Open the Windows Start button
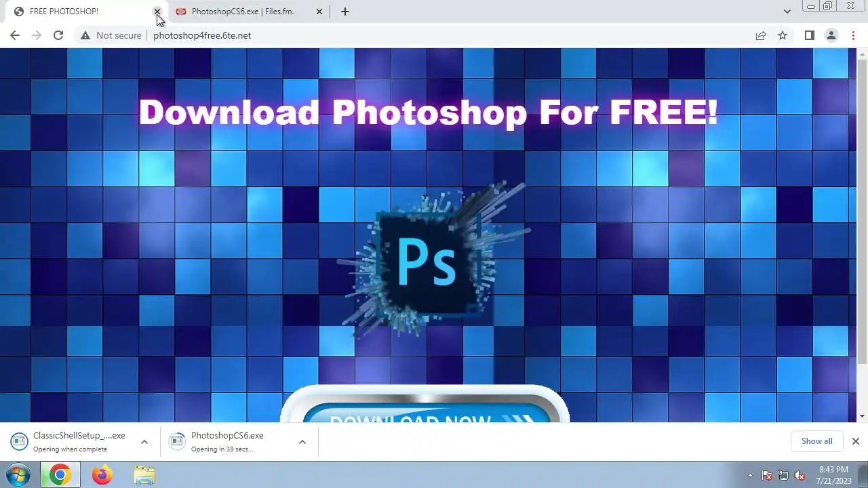The image size is (868, 488). 18,475
